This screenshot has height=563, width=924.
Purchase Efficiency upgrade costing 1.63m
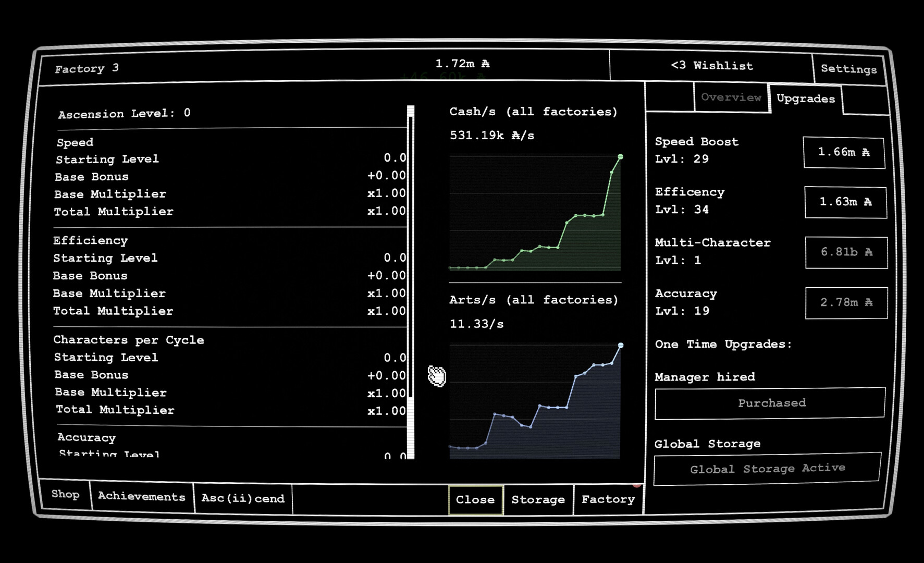[845, 202]
